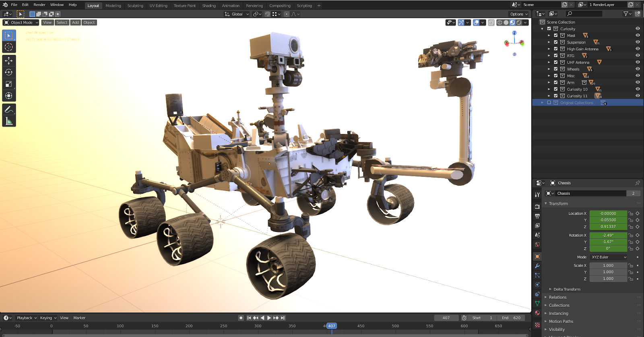The height and width of the screenshot is (337, 644).
Task: Toggle X-ray display in viewport
Action: [491, 23]
